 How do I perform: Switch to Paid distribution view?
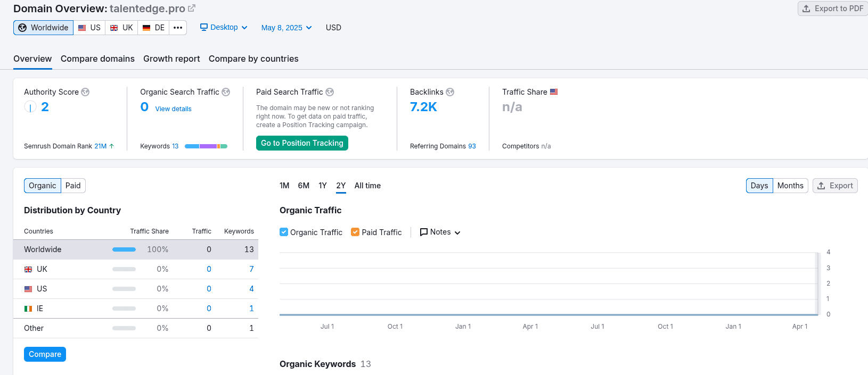point(73,186)
